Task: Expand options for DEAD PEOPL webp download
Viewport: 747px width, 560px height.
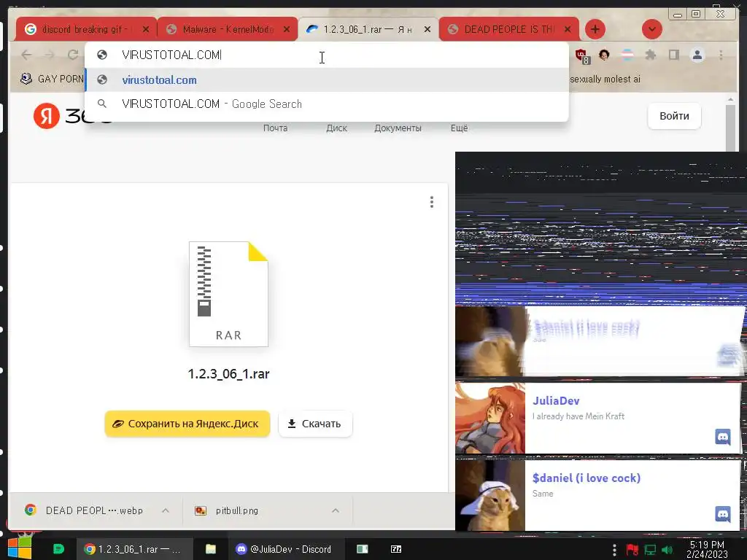Action: point(166,510)
